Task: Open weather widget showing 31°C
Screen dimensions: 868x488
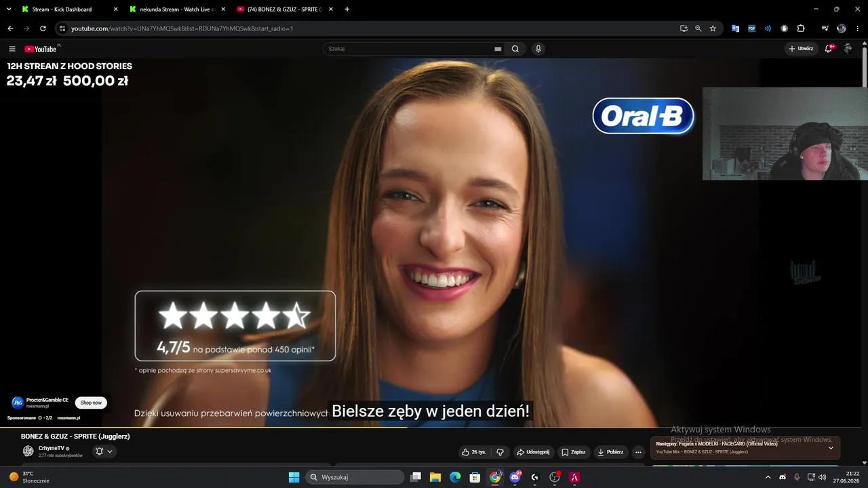Action: (28, 477)
